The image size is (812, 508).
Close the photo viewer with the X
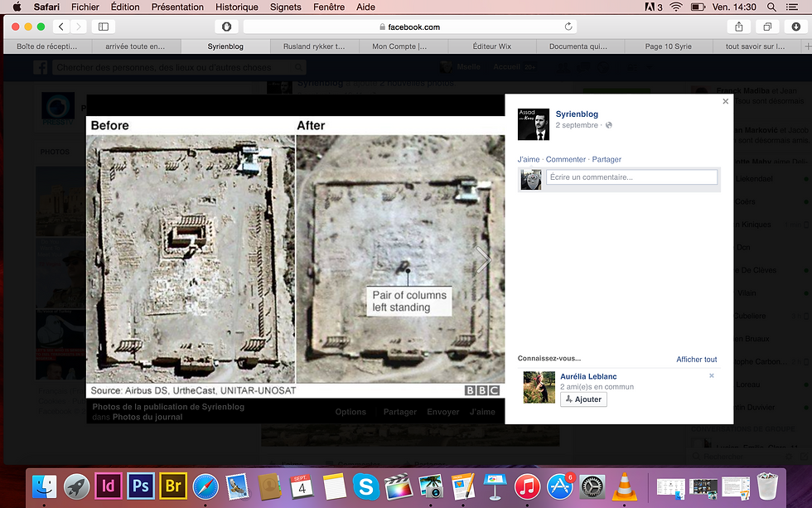tap(726, 101)
